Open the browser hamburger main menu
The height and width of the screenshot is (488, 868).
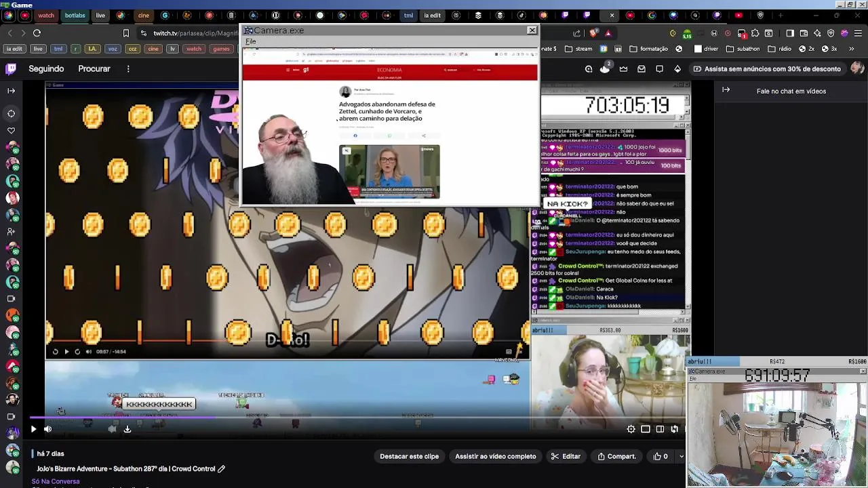(858, 33)
